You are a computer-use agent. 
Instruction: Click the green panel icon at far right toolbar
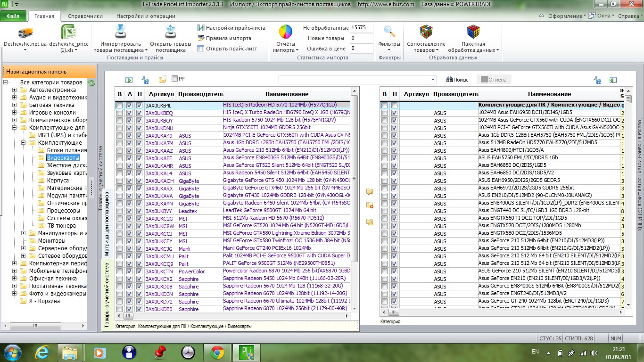pyautogui.click(x=613, y=80)
